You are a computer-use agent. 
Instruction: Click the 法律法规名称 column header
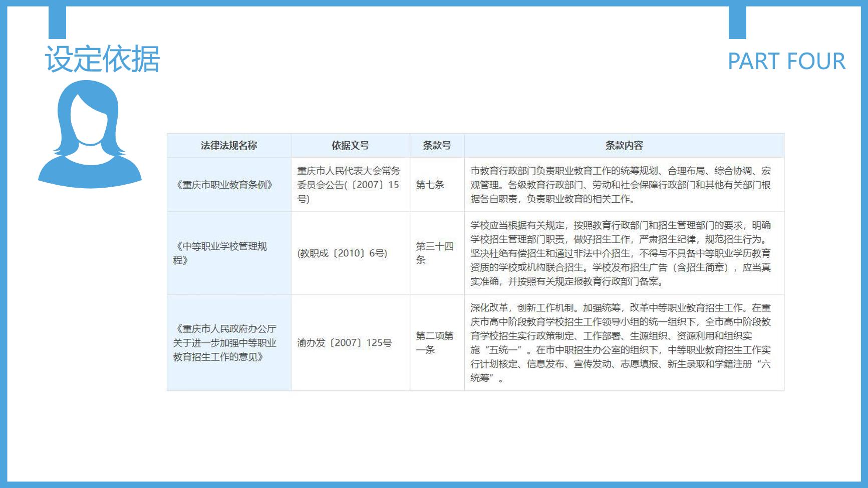229,146
